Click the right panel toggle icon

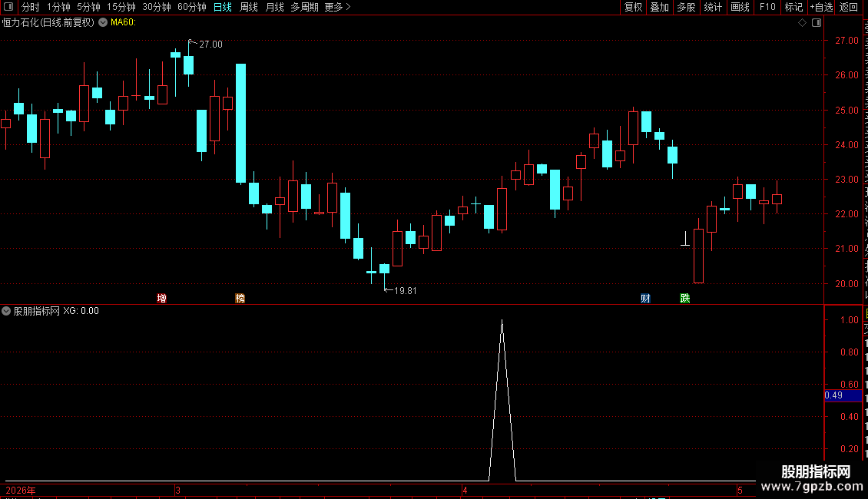click(817, 23)
